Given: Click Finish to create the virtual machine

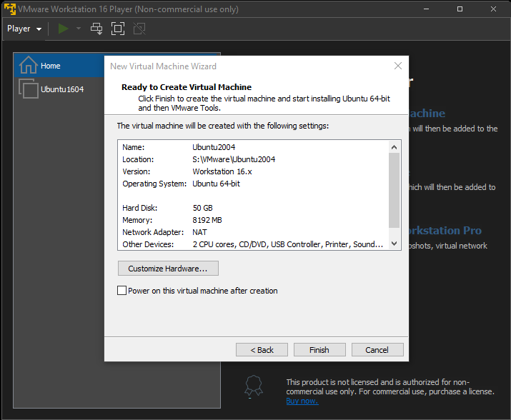Looking at the screenshot, I should click(x=319, y=349).
